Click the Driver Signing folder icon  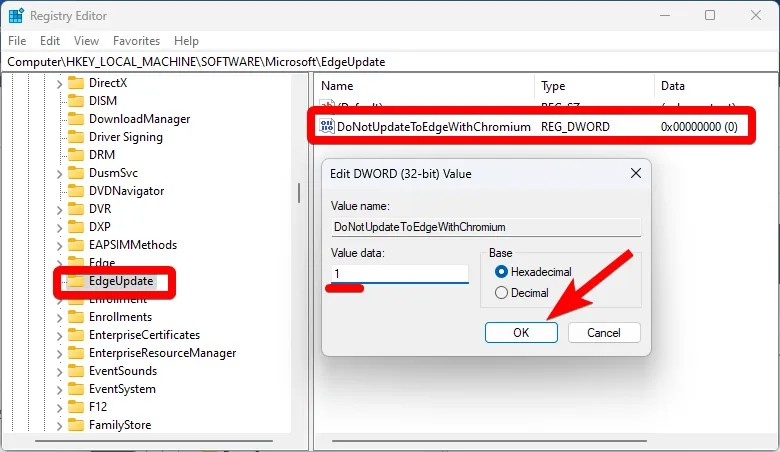76,137
